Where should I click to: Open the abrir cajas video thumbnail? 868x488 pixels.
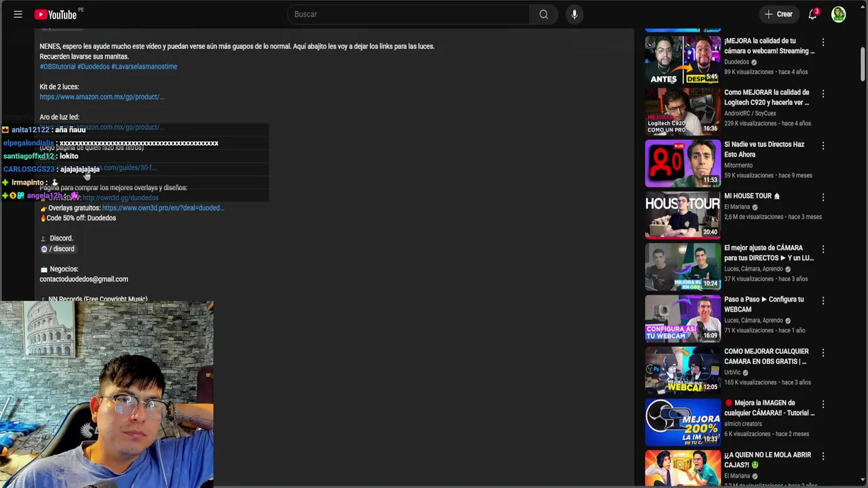tap(683, 468)
